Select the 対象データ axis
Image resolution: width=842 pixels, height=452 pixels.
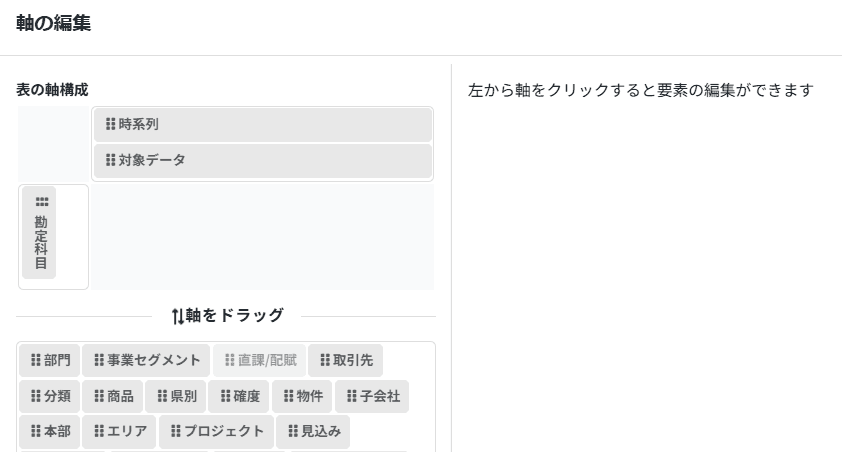tap(262, 160)
